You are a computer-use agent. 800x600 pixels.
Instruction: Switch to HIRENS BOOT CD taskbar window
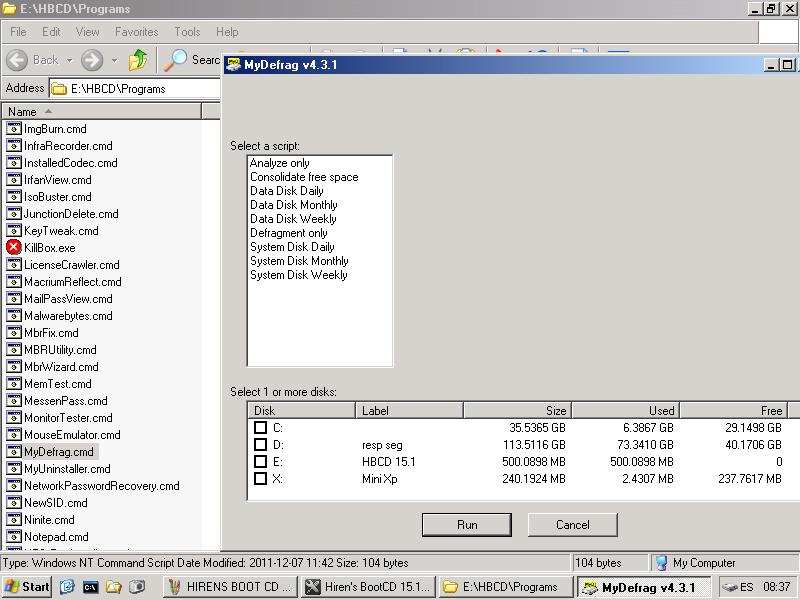231,587
